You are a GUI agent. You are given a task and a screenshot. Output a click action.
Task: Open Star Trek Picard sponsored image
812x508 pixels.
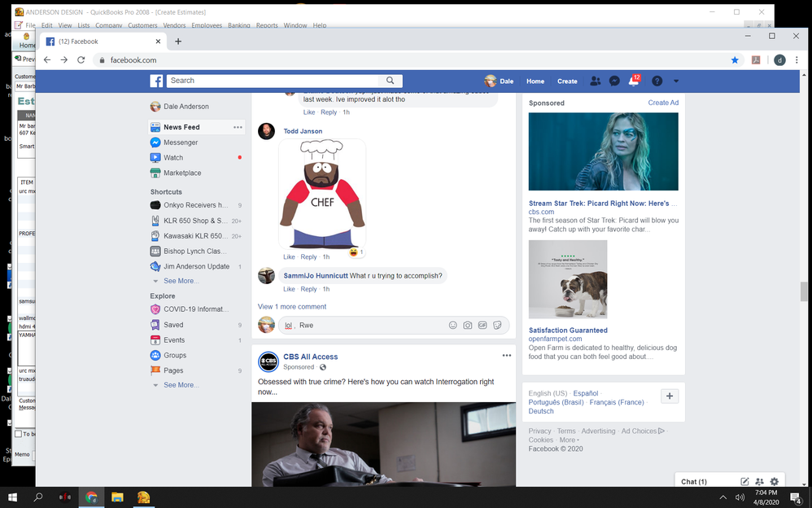(x=603, y=151)
